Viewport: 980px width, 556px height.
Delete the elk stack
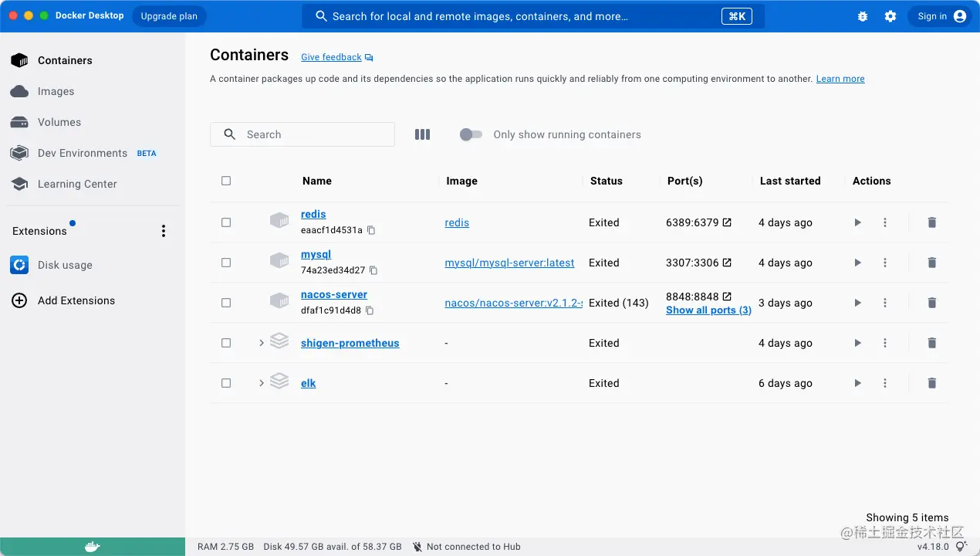931,383
